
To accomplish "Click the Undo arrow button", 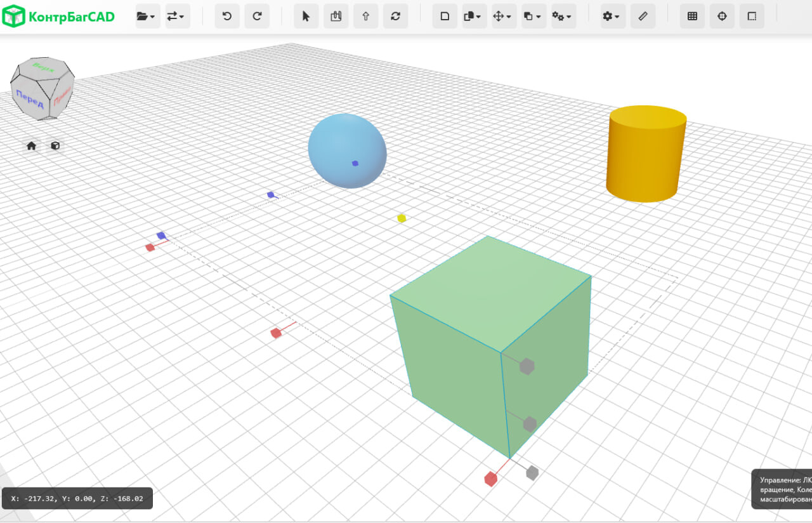I will pos(227,17).
